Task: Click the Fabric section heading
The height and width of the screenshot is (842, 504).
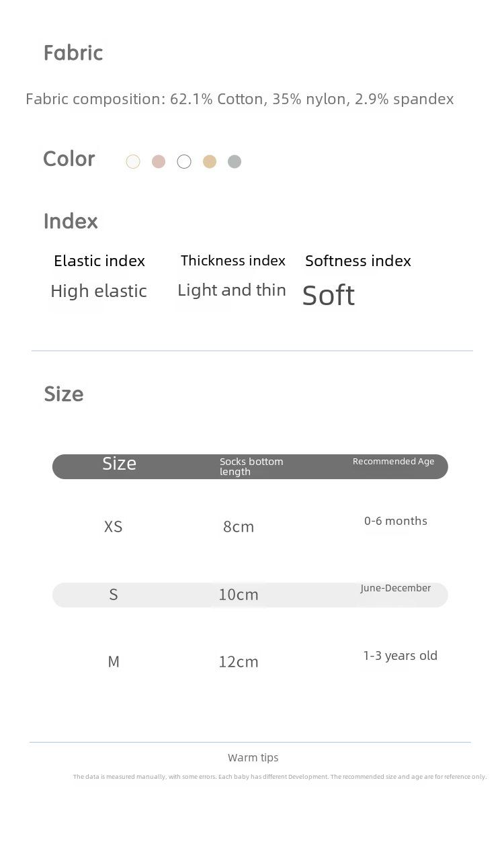Action: [x=73, y=52]
